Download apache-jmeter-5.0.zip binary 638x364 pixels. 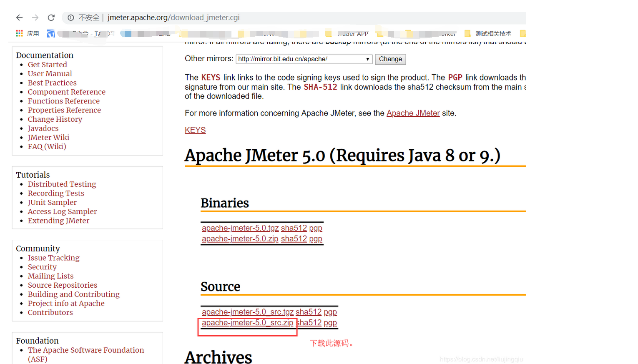point(240,239)
